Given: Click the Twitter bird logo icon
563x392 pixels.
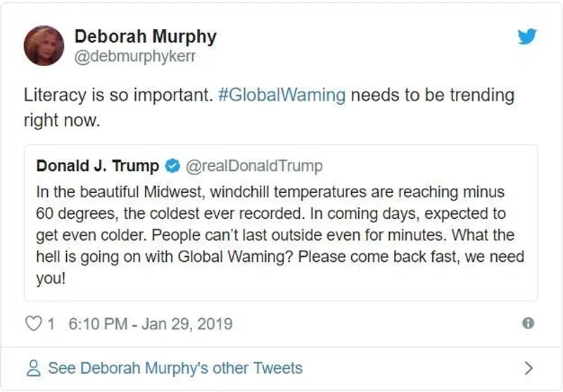Looking at the screenshot, I should click(527, 37).
